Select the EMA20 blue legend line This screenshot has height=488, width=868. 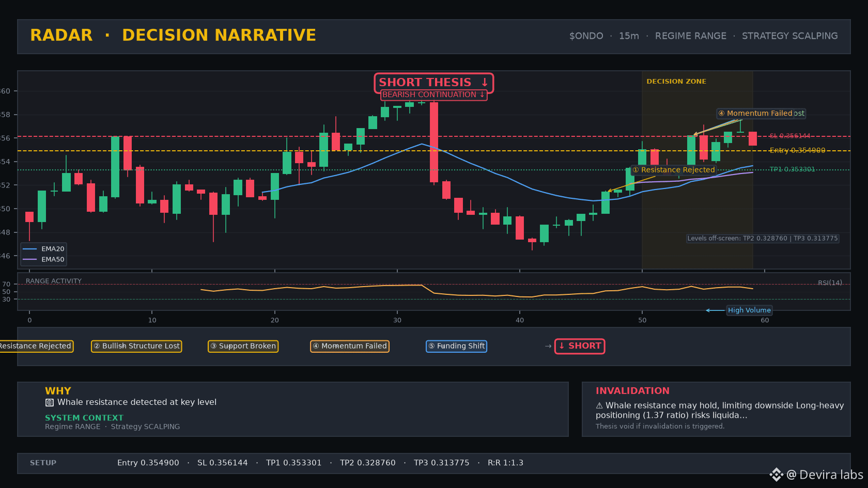click(30, 249)
